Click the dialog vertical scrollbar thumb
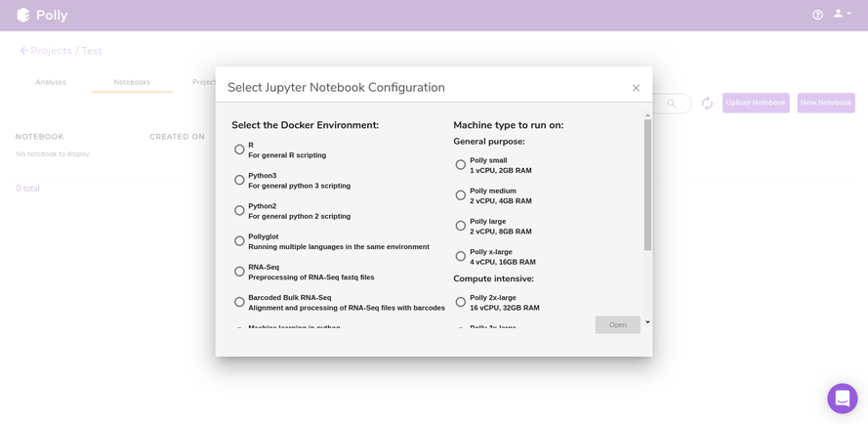Image resolution: width=868 pixels, height=424 pixels. pyautogui.click(x=647, y=185)
